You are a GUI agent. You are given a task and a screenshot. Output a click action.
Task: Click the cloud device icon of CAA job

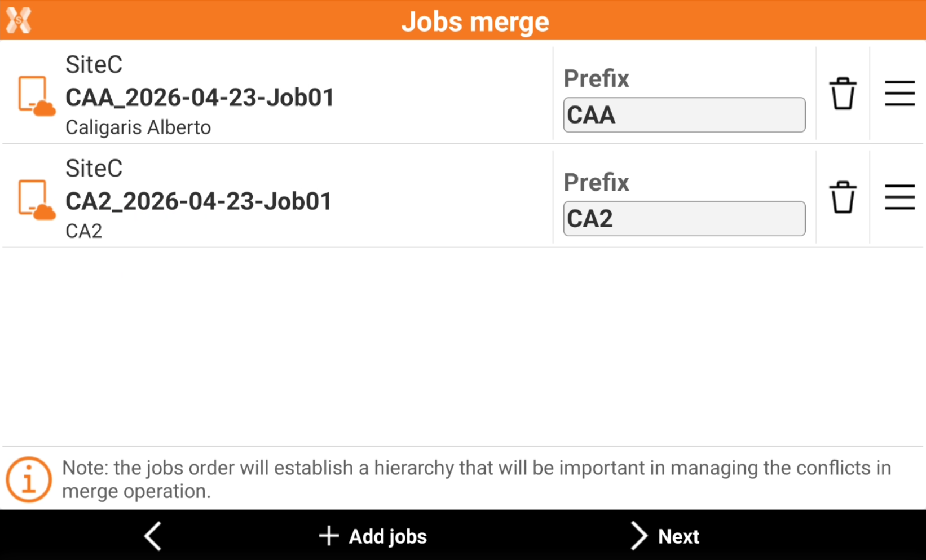pos(37,96)
